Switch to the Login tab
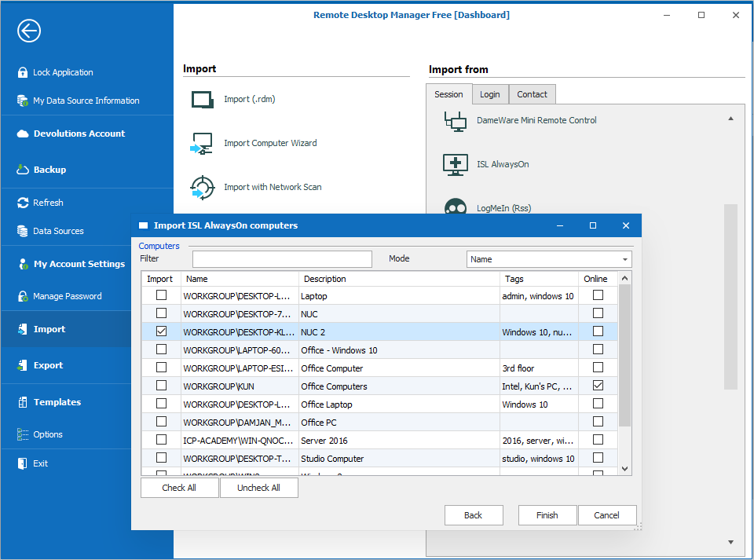The width and height of the screenshot is (754, 560). click(489, 94)
